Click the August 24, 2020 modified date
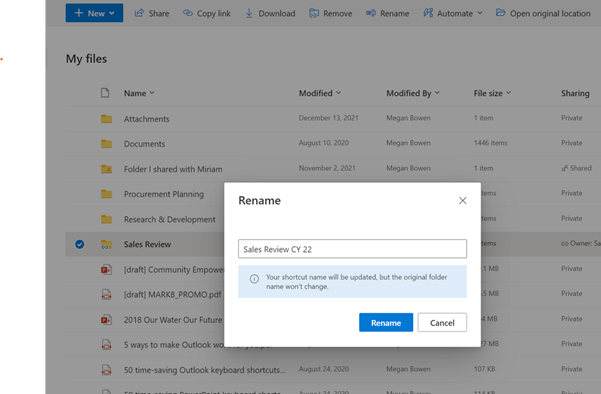 point(324,369)
